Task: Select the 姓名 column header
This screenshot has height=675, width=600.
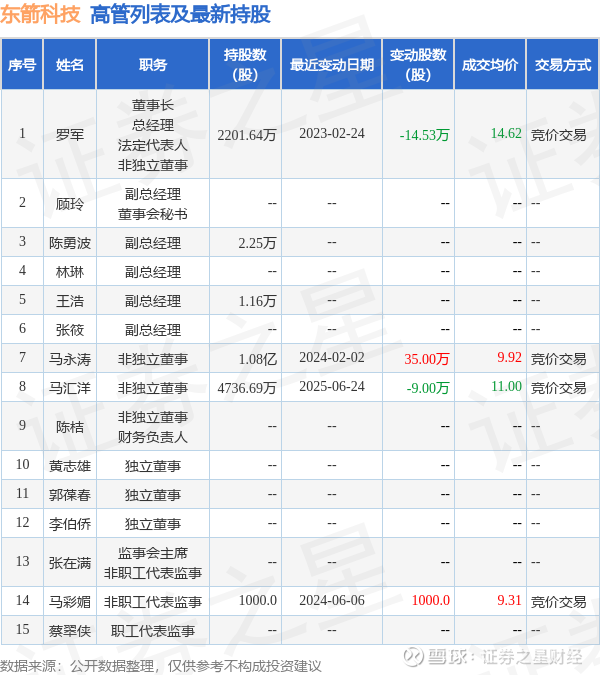Action: (70, 65)
